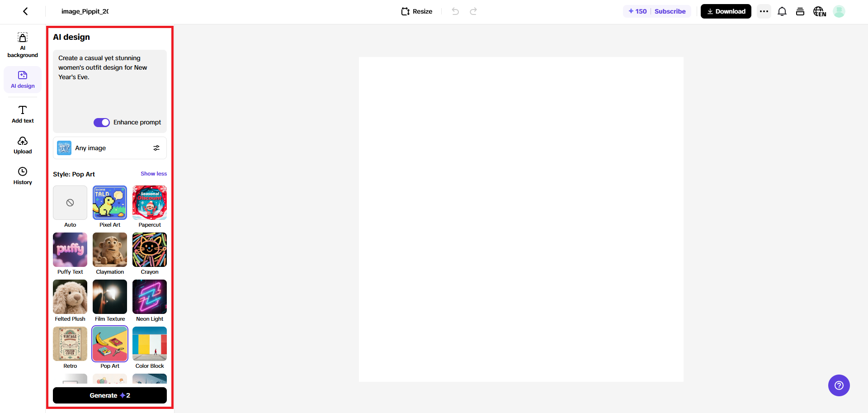Screen dimensions: 868x413
Task: Go back using the back arrow
Action: [26, 11]
